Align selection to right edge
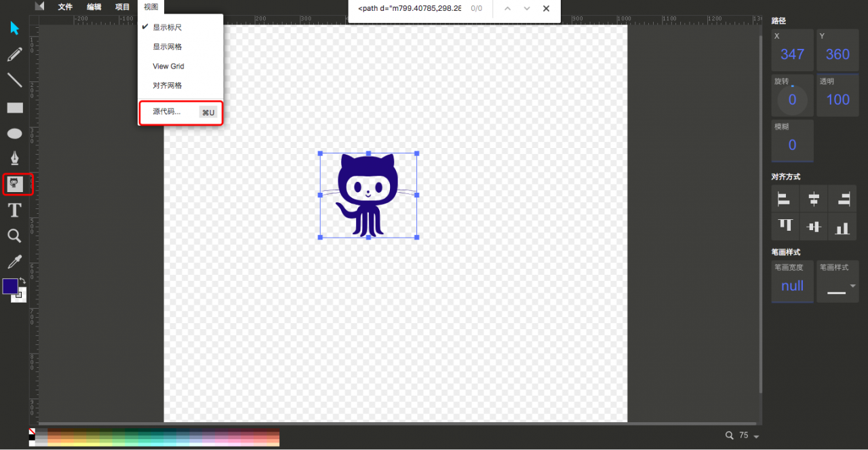Screen dimensions: 868x450 (843, 199)
